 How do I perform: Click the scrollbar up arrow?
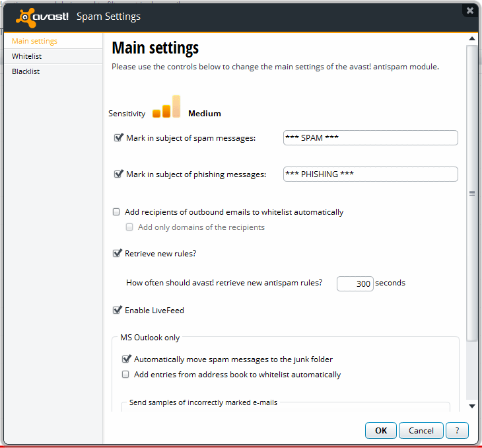pyautogui.click(x=472, y=38)
